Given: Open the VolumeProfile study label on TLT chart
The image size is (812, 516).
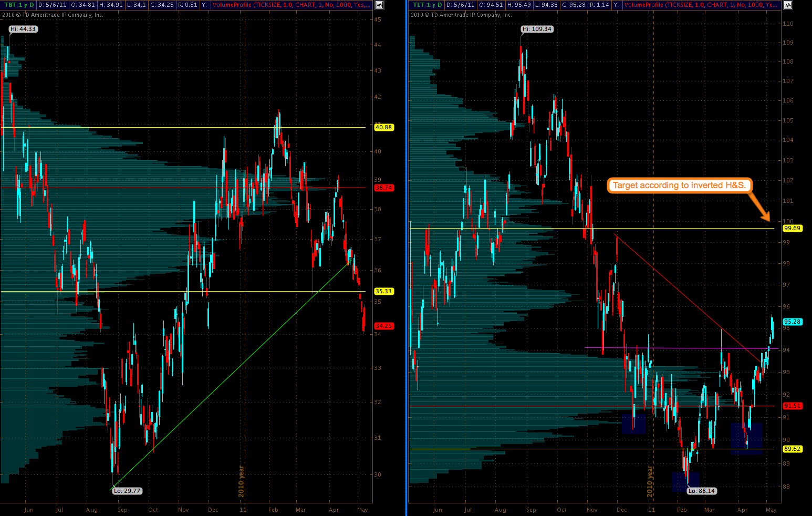Looking at the screenshot, I should 701,5.
